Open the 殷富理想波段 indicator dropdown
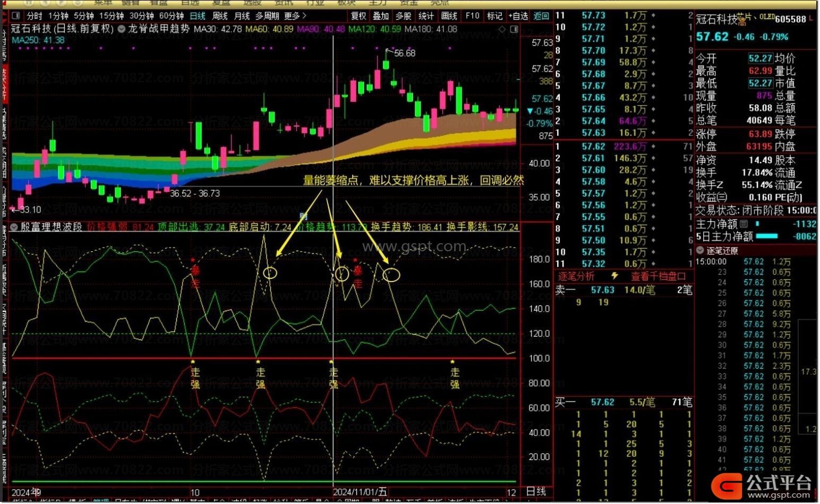This screenshot has height=504, width=820. click(14, 227)
